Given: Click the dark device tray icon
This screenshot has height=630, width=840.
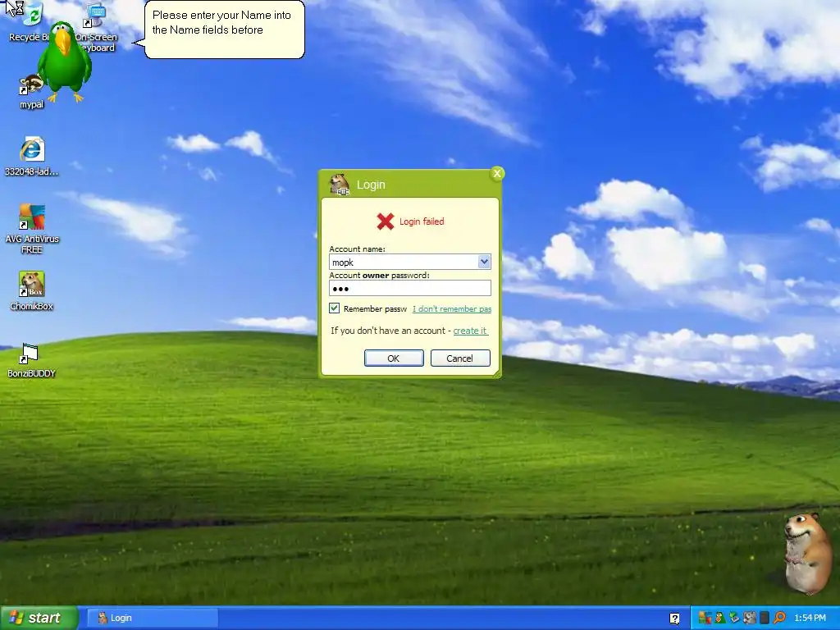Looking at the screenshot, I should [x=765, y=618].
